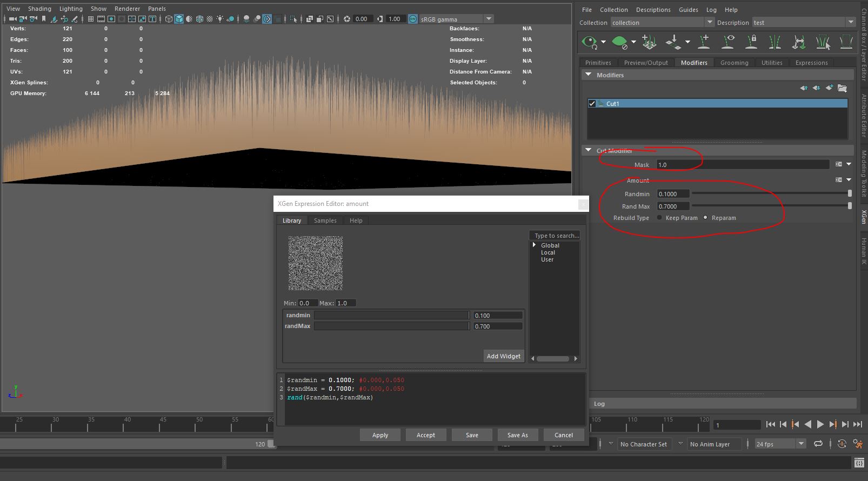Click the XGen preview update eye icon

click(589, 42)
